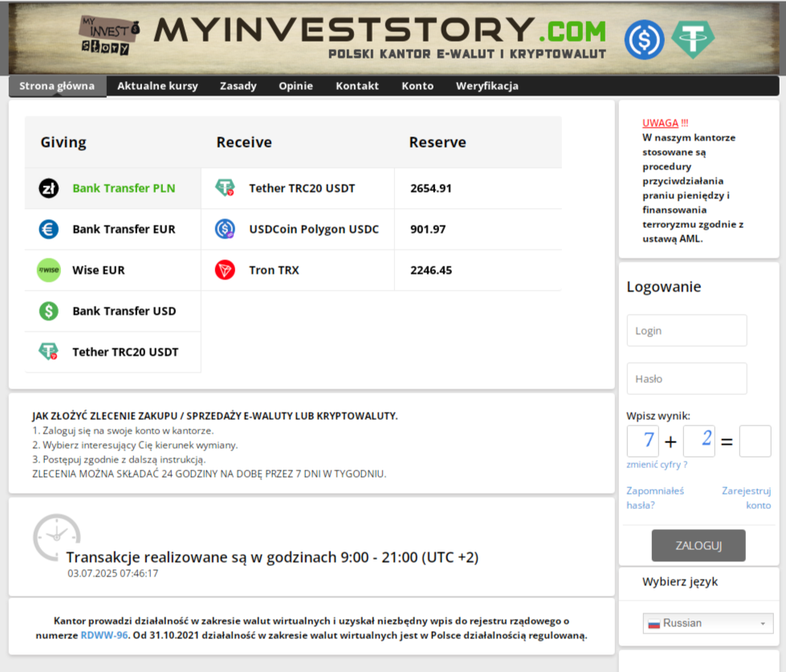Choose the green dollar icon for Bank Transfer USD
This screenshot has height=672, width=786.
[x=49, y=312]
